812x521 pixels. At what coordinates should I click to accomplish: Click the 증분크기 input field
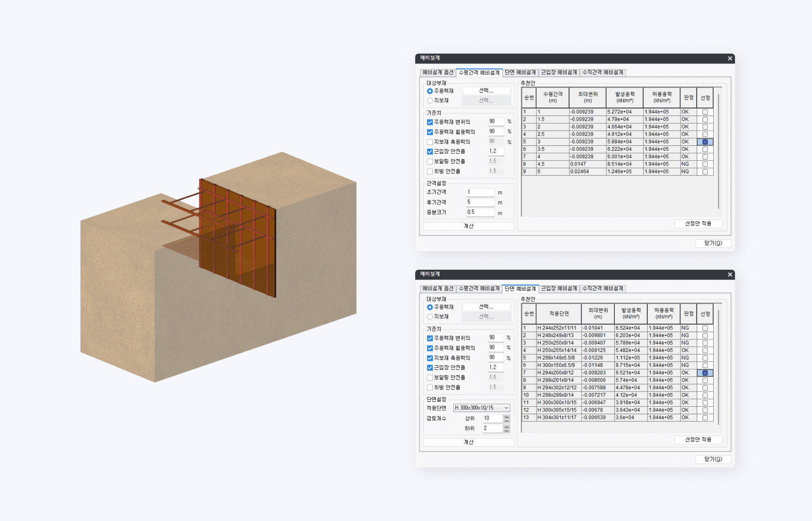(480, 212)
